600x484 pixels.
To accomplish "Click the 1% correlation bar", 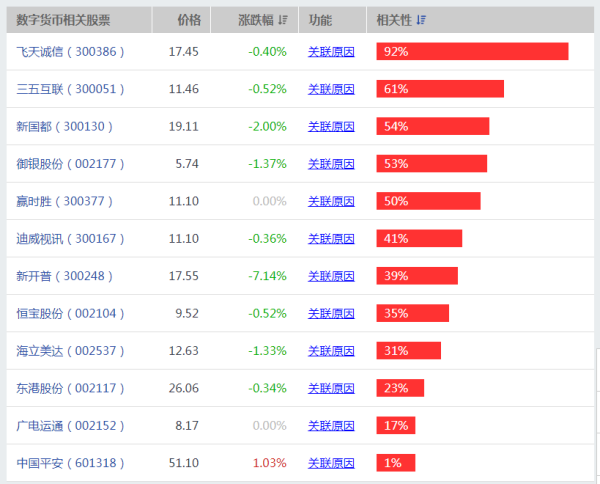I will click(x=396, y=463).
